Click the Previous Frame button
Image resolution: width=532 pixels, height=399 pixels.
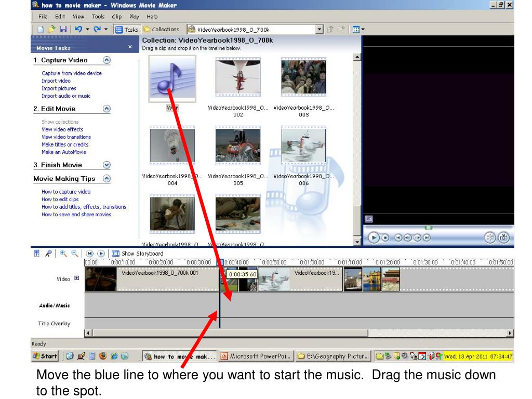coord(408,238)
